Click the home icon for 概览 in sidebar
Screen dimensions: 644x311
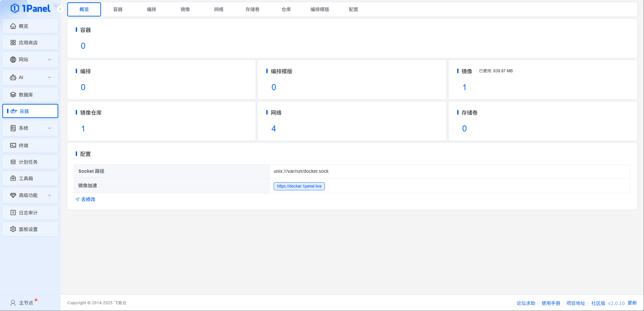coord(13,26)
